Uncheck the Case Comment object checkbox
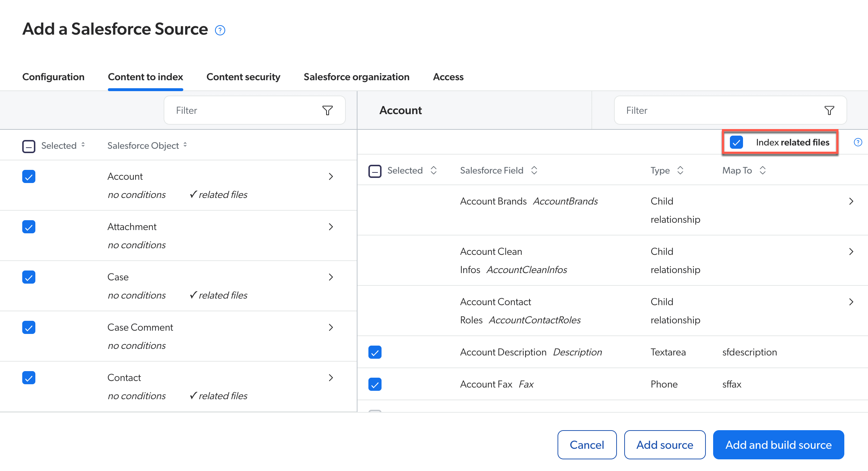Viewport: 868px width, 471px height. (x=29, y=327)
